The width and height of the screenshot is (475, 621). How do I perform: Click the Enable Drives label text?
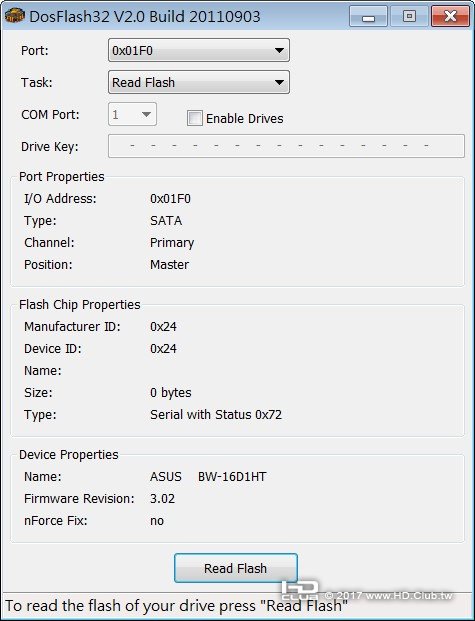pyautogui.click(x=244, y=118)
